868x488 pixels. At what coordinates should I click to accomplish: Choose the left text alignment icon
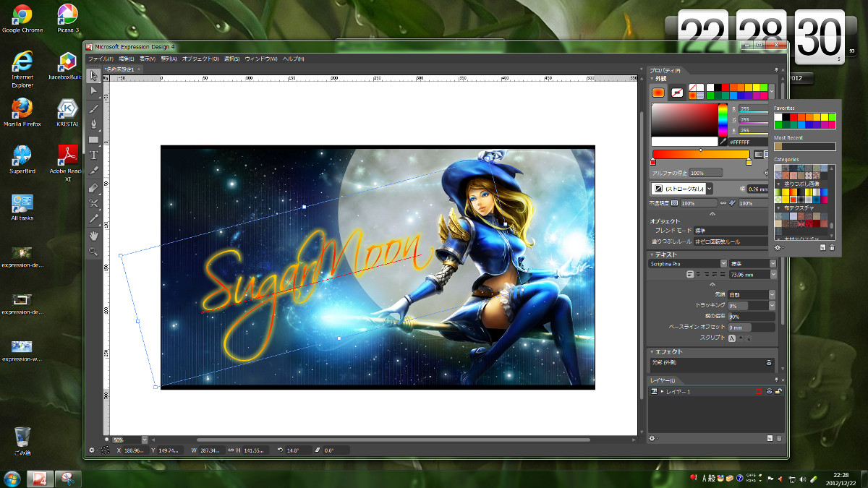pyautogui.click(x=689, y=274)
